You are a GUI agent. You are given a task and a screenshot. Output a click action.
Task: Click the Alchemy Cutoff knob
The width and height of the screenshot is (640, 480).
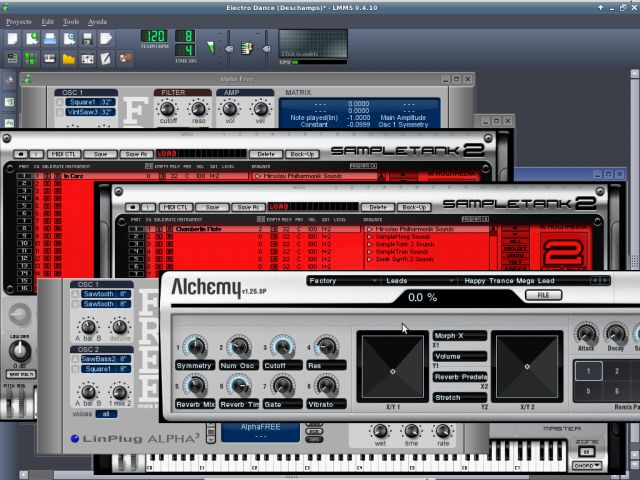pos(282,347)
